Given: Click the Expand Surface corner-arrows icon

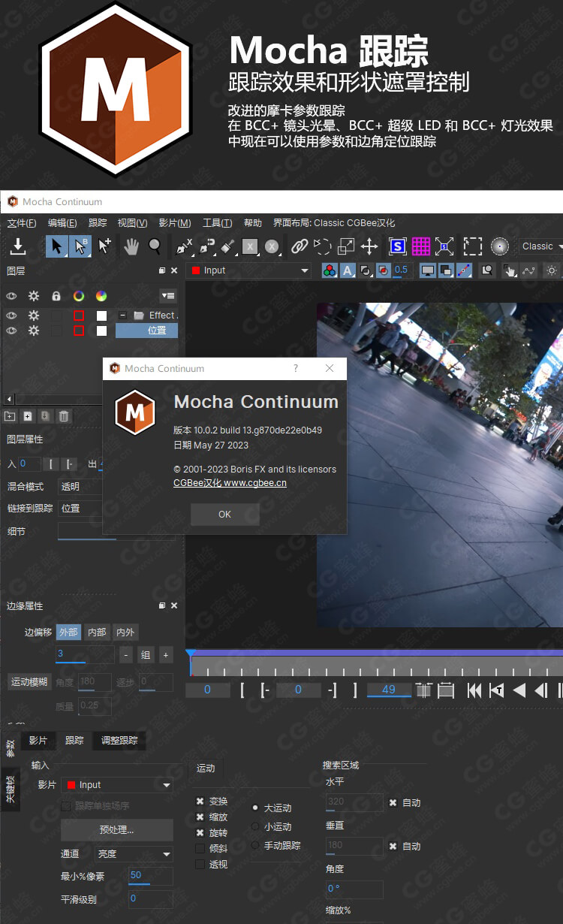Looking at the screenshot, I should [444, 246].
